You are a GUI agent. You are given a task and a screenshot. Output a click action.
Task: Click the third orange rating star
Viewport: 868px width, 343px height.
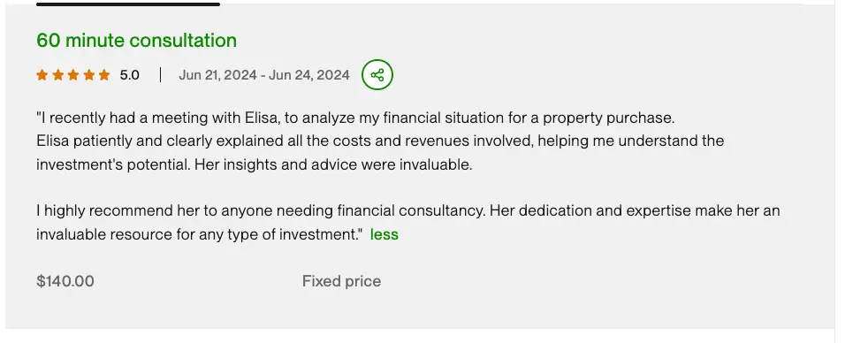pos(73,74)
